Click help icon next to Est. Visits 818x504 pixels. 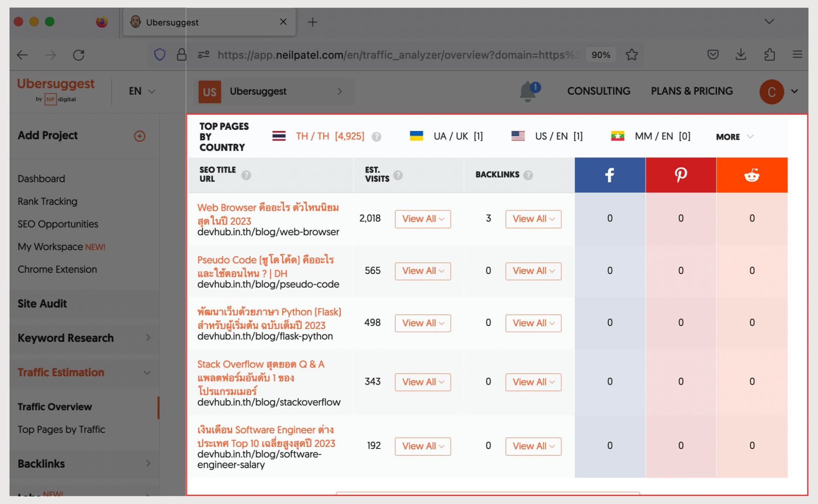point(398,175)
